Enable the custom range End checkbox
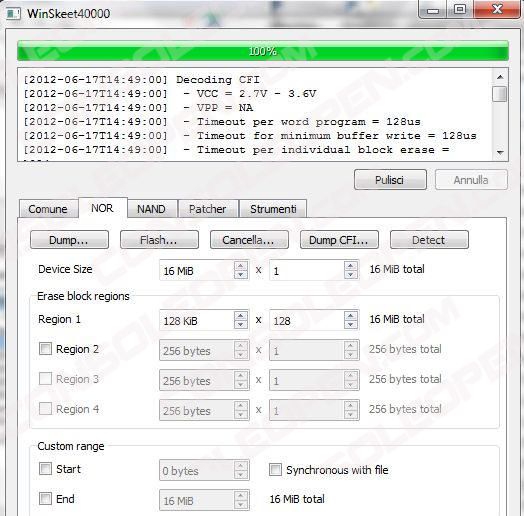Screen dimensions: 524x516 click(x=45, y=499)
